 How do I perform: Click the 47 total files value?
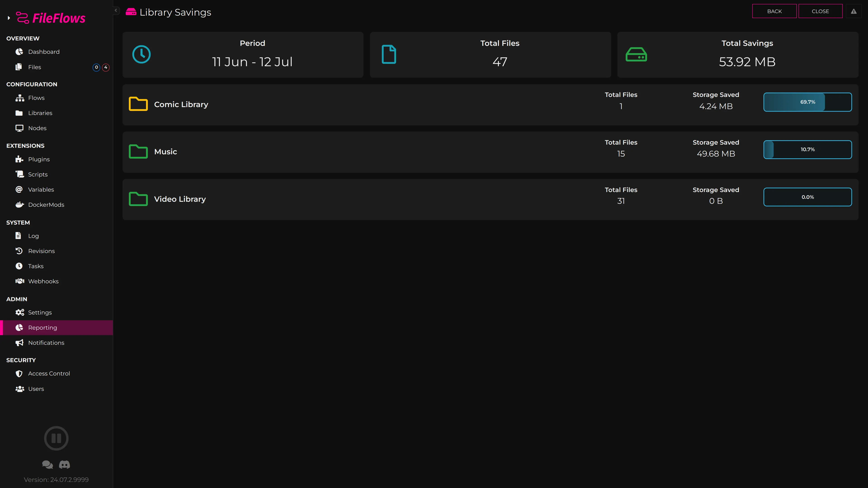[500, 62]
